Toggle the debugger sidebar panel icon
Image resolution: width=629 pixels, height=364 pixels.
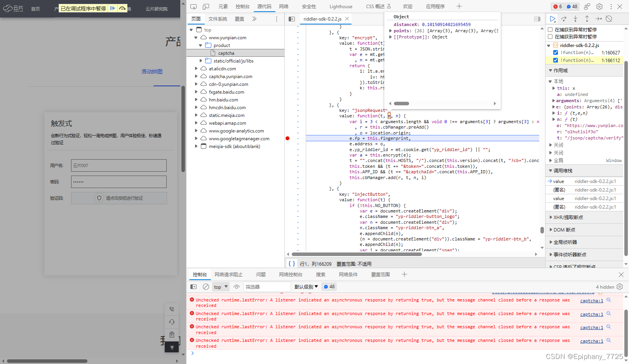click(537, 19)
